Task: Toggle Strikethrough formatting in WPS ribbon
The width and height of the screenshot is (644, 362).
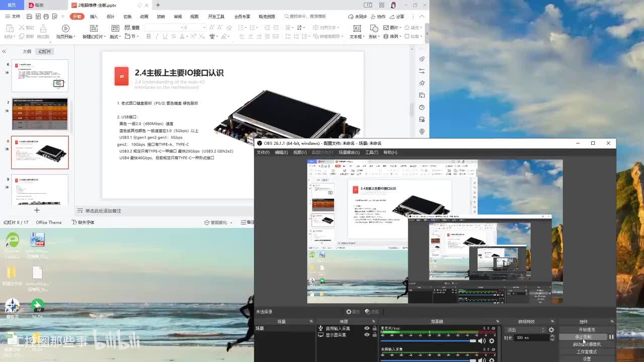Action: click(x=174, y=36)
